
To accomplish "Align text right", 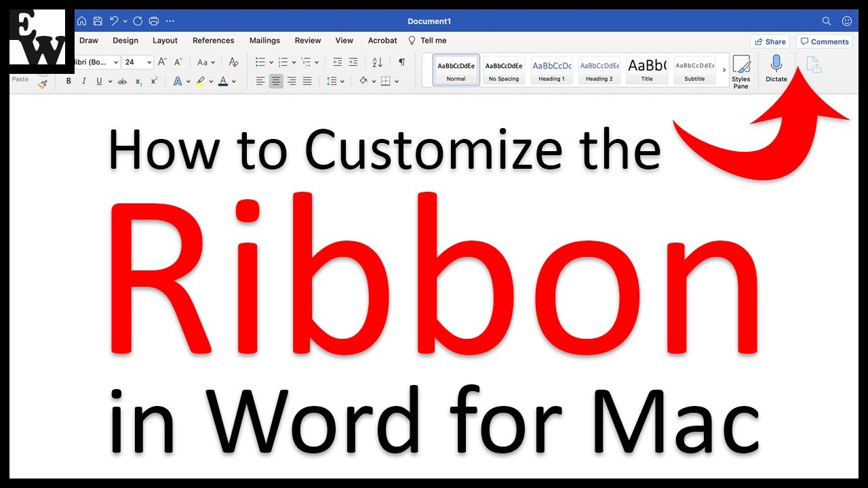I will (292, 81).
